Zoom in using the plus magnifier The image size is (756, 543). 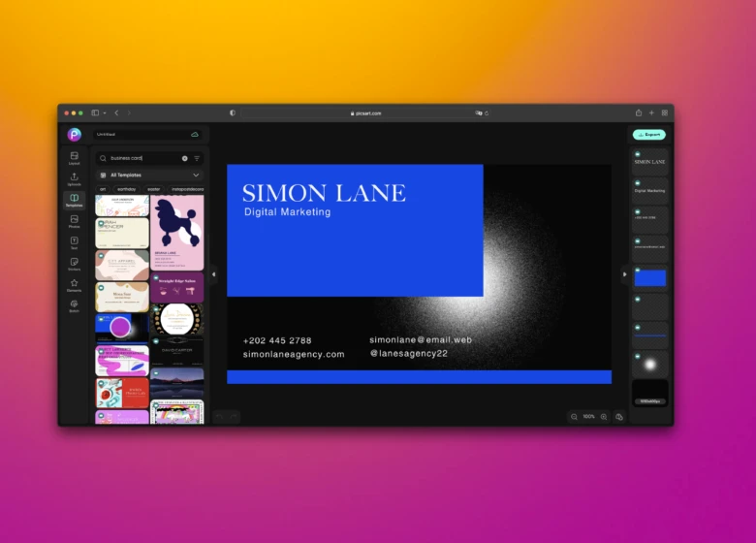tap(604, 416)
